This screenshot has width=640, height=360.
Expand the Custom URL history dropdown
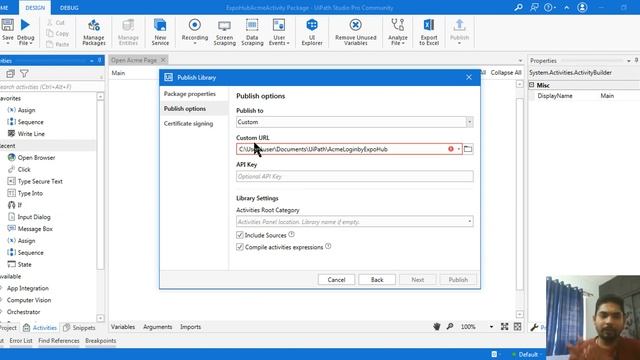point(459,149)
